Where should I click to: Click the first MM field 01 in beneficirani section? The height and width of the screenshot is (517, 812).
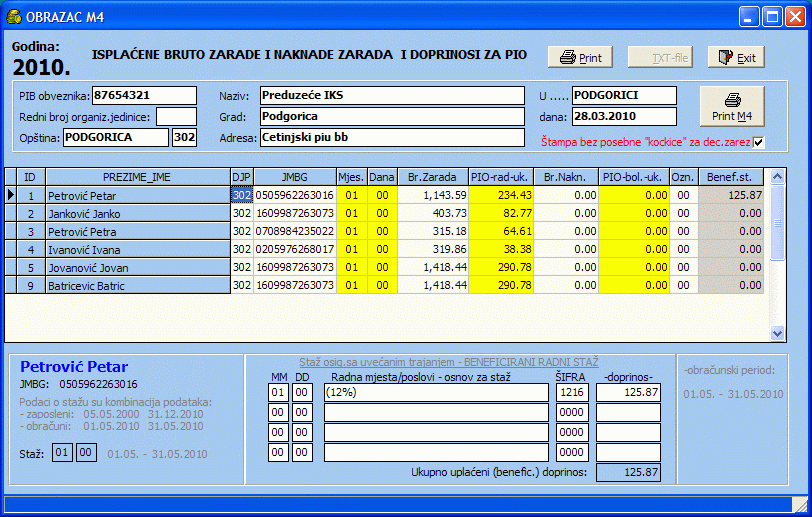coord(278,393)
